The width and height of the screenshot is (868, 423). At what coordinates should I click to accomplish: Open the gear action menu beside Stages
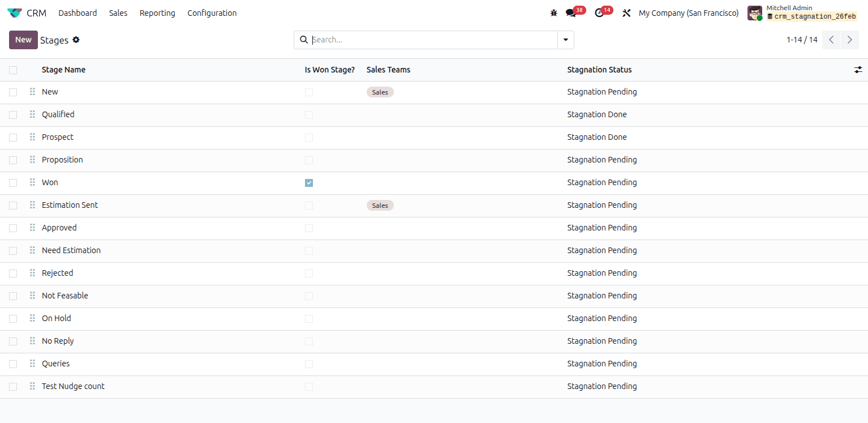pyautogui.click(x=76, y=40)
